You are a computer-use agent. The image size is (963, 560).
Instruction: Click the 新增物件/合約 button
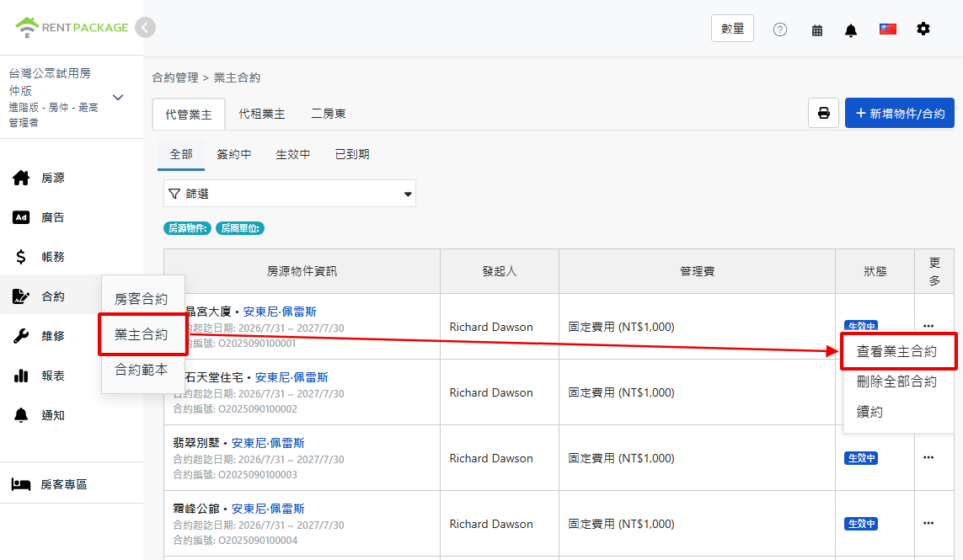[899, 113]
